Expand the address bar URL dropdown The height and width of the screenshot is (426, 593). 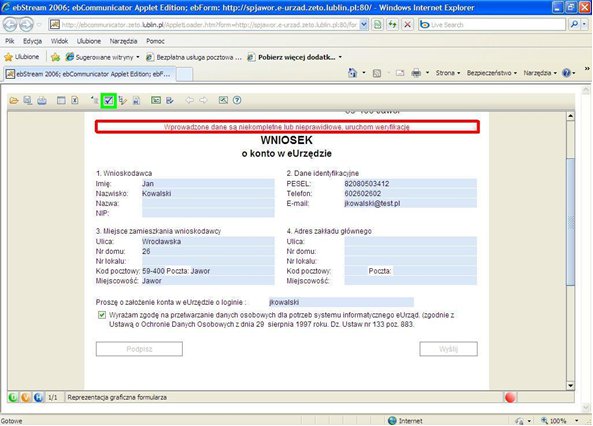pos(364,25)
